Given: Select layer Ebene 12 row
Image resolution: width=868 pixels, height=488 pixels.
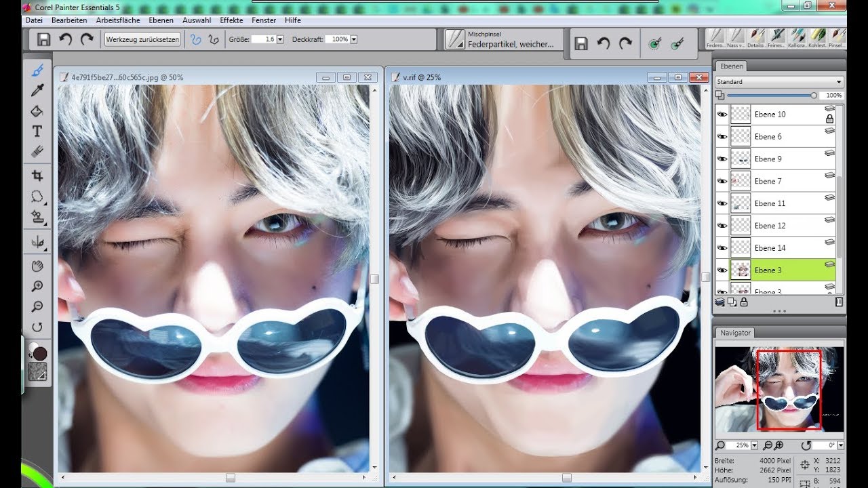Looking at the screenshot, I should (x=776, y=226).
